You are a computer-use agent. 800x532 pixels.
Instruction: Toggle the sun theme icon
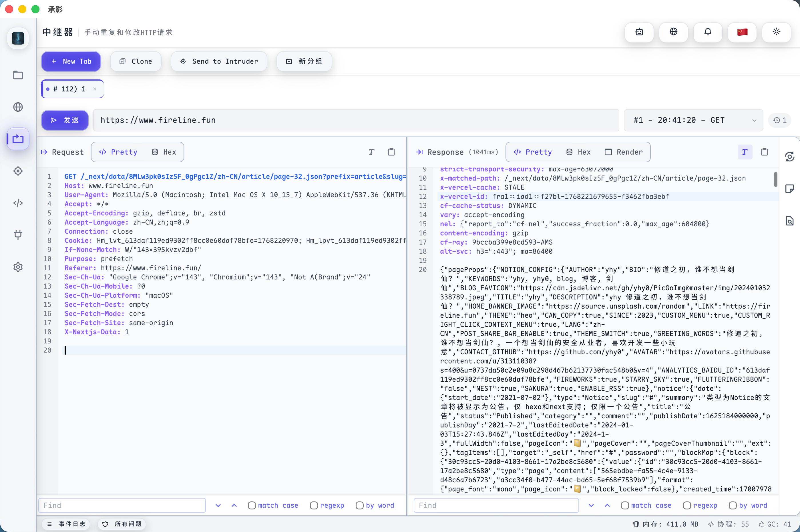776,32
